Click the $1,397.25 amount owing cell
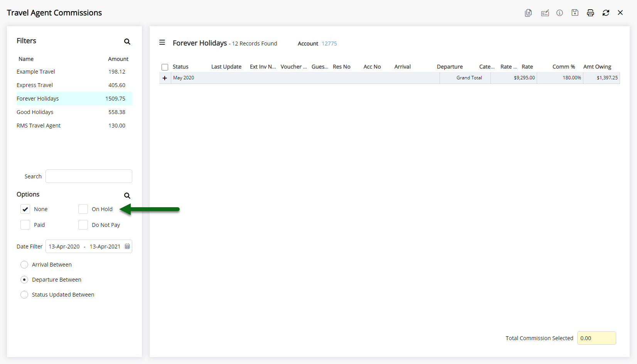Image resolution: width=637 pixels, height=364 pixels. pos(602,78)
